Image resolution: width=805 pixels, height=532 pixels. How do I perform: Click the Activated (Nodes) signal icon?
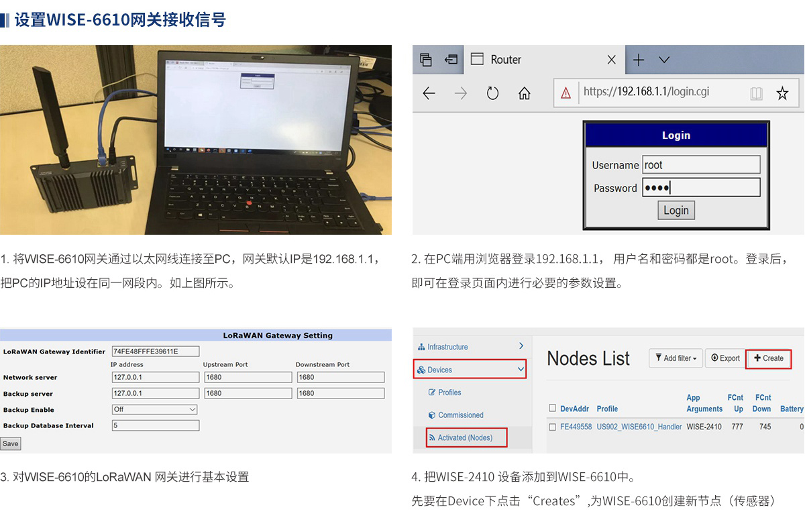click(x=432, y=437)
